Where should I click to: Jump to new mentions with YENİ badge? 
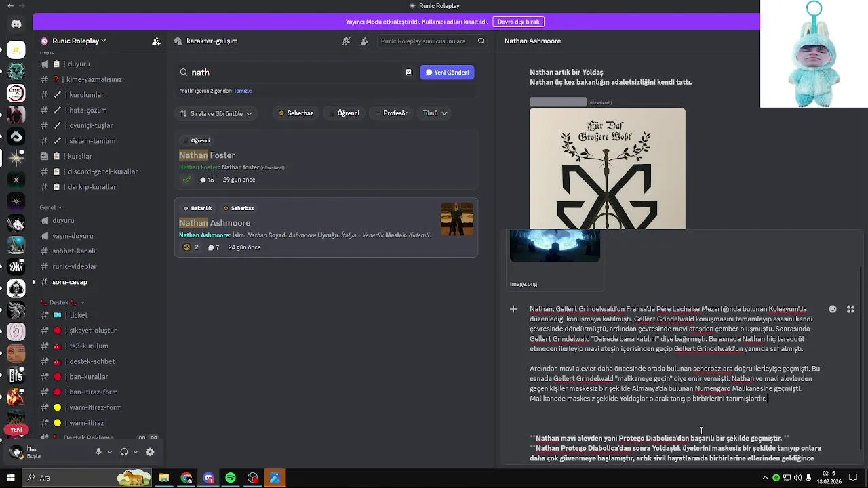tap(16, 430)
